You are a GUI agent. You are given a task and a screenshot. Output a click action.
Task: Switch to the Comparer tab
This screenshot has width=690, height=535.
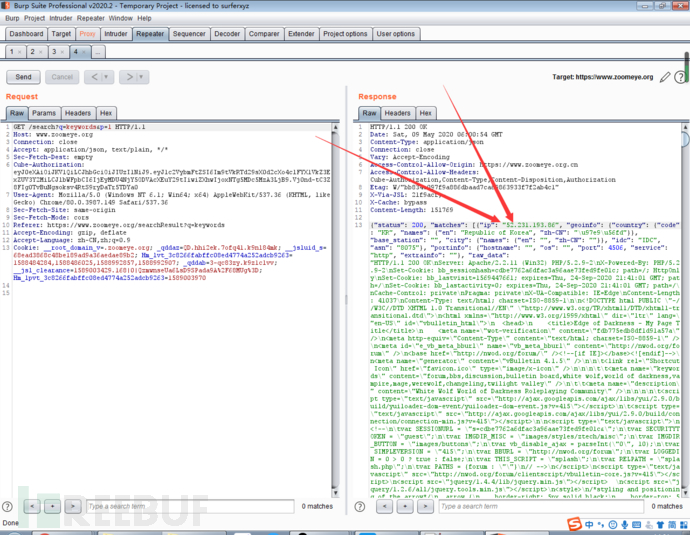coord(264,34)
